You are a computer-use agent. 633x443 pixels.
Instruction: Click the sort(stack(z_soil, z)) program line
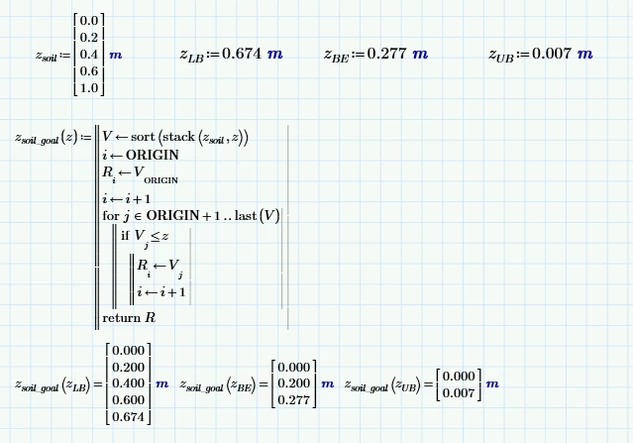point(175,137)
